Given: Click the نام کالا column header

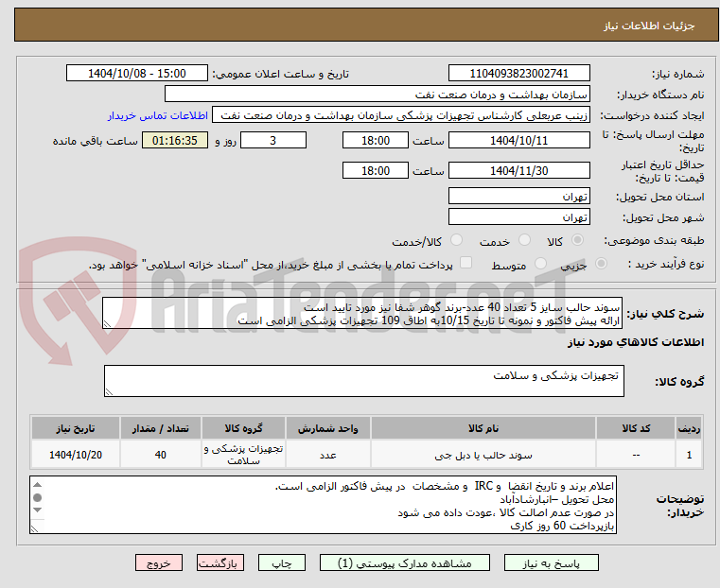Looking at the screenshot, I should (x=483, y=428).
